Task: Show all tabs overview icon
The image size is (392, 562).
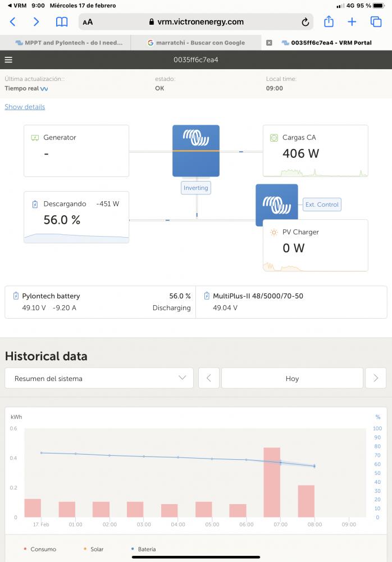Action: pos(376,22)
